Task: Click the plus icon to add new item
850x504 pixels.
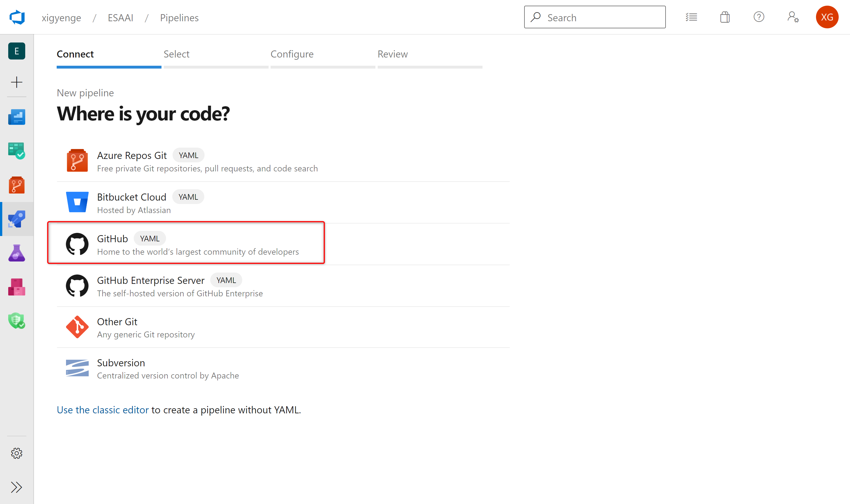Action: tap(16, 82)
